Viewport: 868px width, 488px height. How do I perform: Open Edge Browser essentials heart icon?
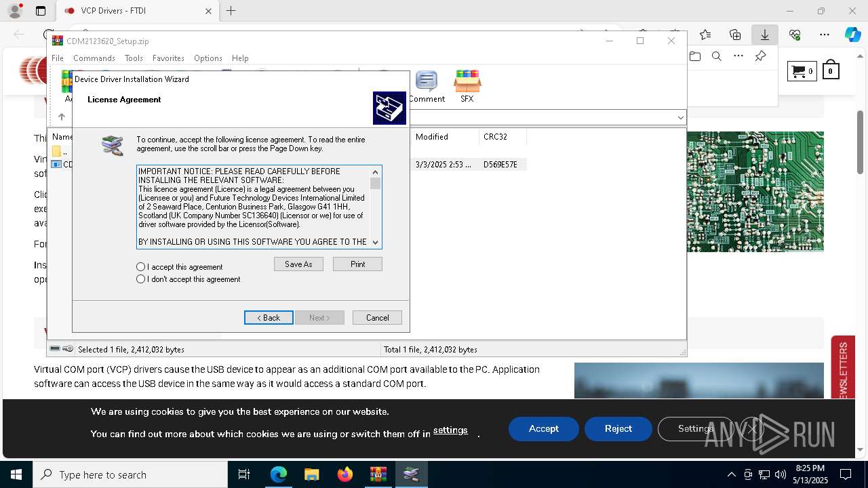[795, 35]
